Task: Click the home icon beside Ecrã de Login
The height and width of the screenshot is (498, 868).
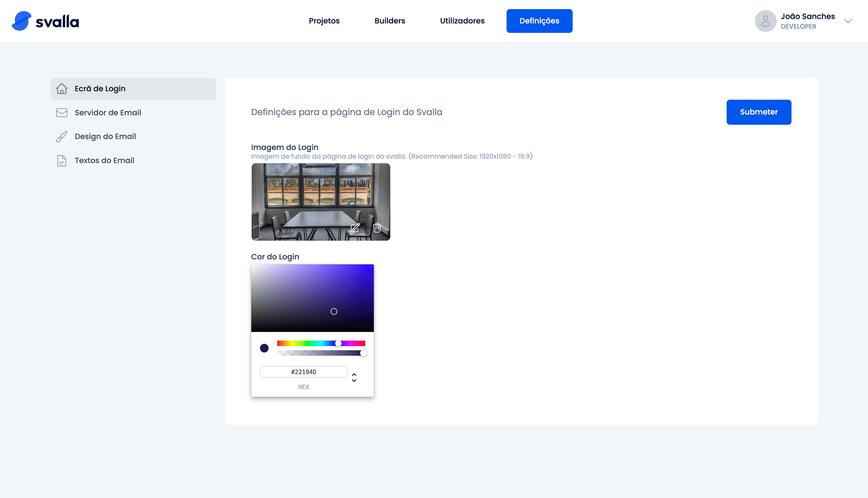Action: pos(61,89)
